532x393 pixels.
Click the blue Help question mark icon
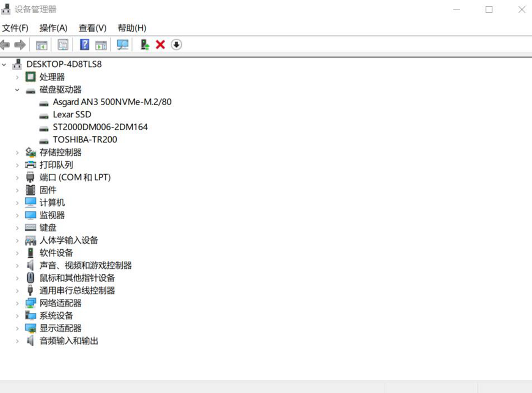[x=84, y=45]
